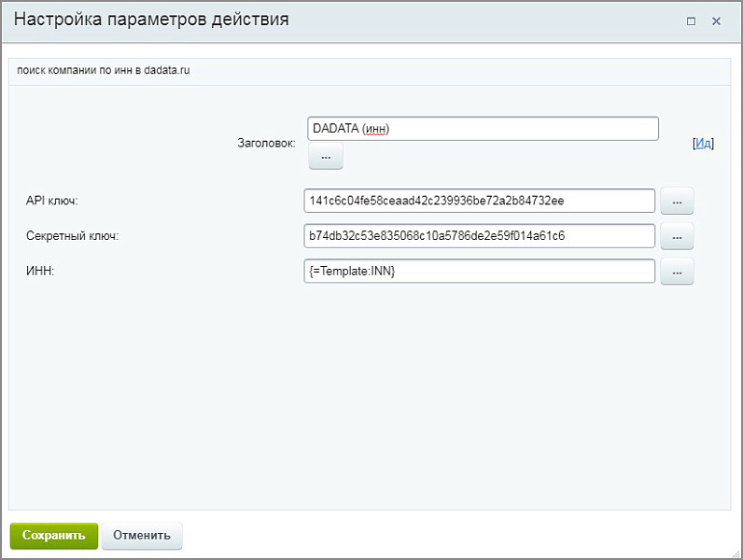Image resolution: width=743 pixels, height=560 pixels.
Task: Click the dialog title Настройка параметров действия
Action: (x=151, y=20)
